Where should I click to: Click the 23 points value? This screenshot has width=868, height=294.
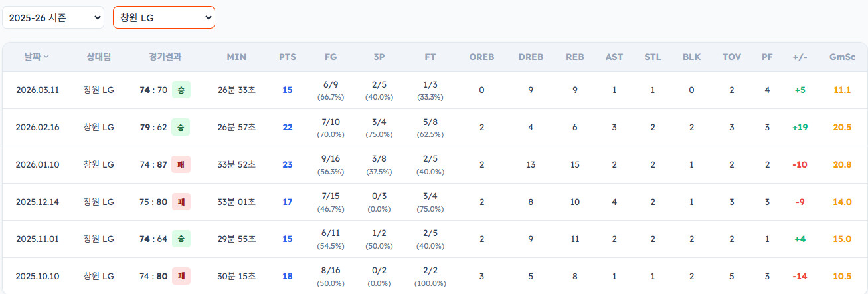click(x=288, y=164)
